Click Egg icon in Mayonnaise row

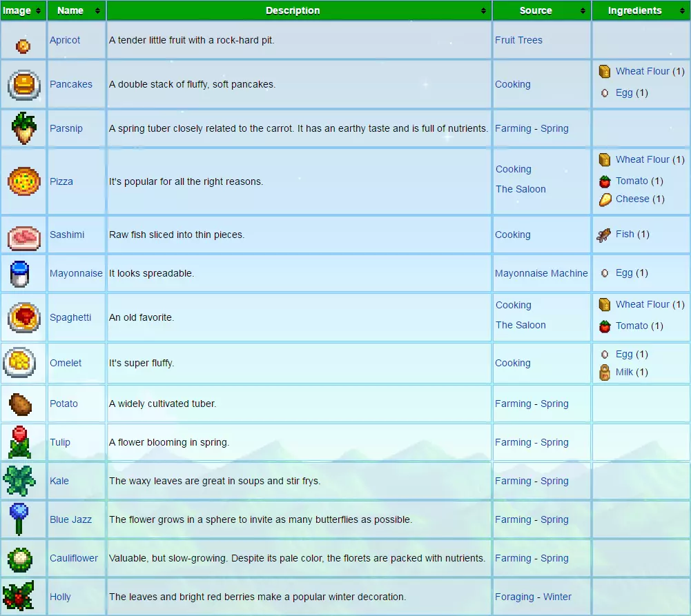point(605,273)
